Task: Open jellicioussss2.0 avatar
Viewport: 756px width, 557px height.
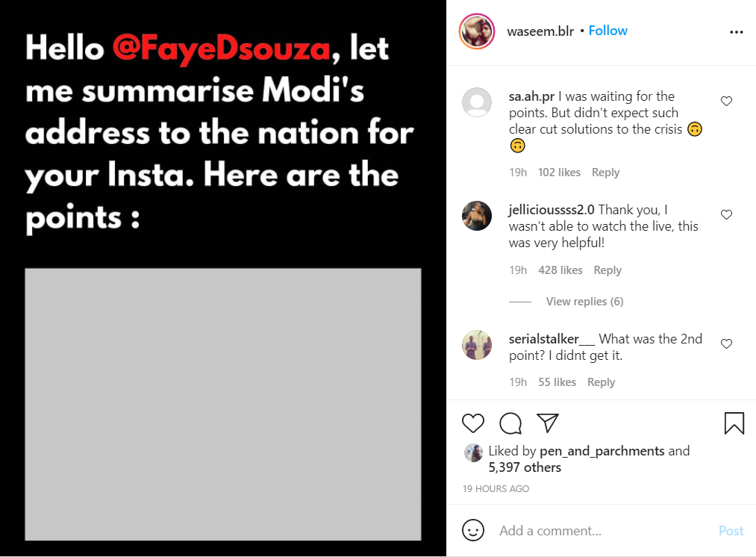Action: 477,216
